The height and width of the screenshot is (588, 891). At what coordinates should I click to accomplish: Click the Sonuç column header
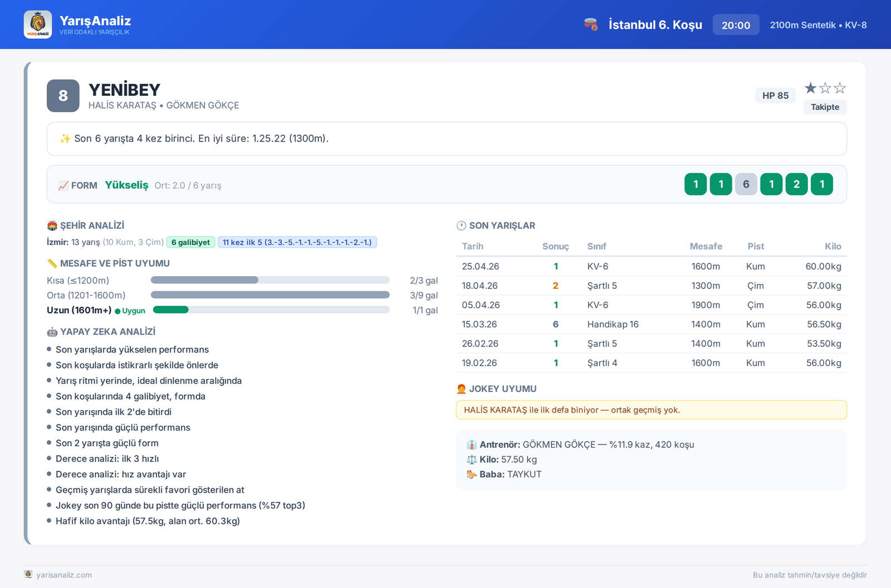[x=555, y=246]
